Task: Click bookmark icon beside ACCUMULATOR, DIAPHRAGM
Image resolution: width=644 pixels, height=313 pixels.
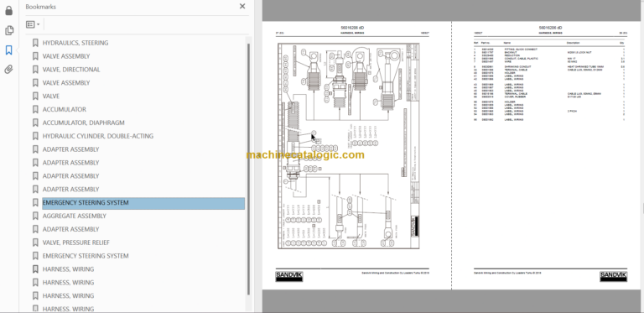Action: click(35, 123)
